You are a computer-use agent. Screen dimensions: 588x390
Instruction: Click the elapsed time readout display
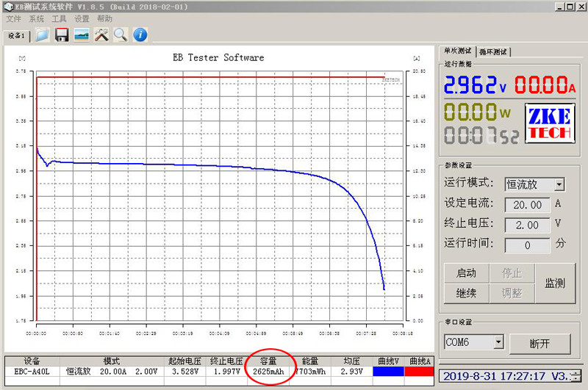click(481, 135)
